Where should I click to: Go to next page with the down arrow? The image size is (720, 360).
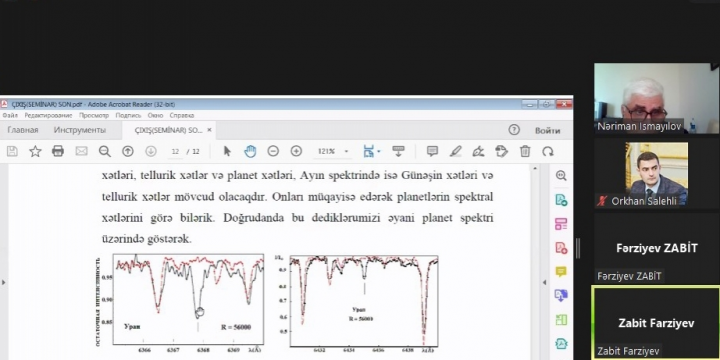[151, 151]
